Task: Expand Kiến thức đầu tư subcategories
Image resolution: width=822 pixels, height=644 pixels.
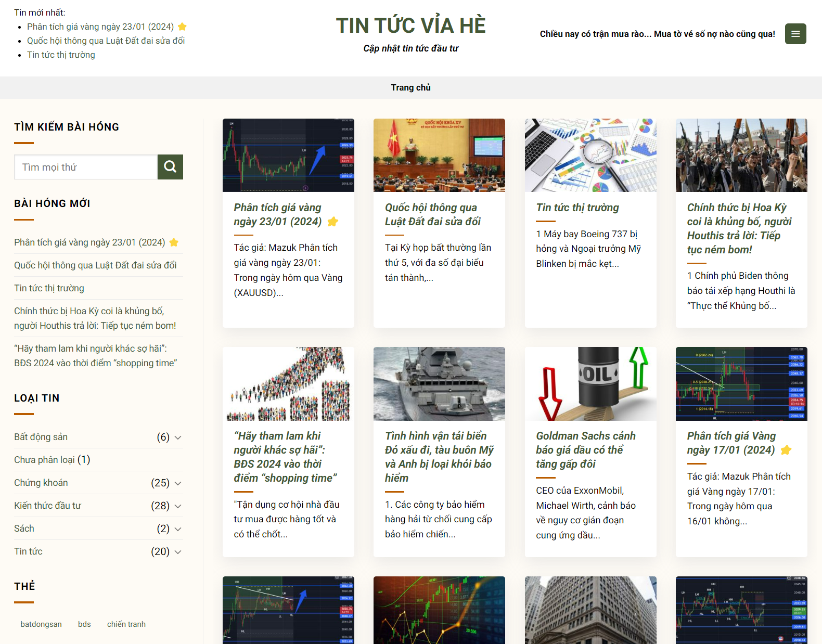Action: coord(178,506)
